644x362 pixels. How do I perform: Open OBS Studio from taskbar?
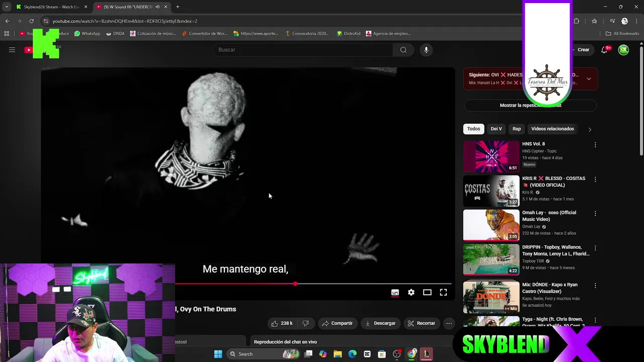(x=396, y=354)
